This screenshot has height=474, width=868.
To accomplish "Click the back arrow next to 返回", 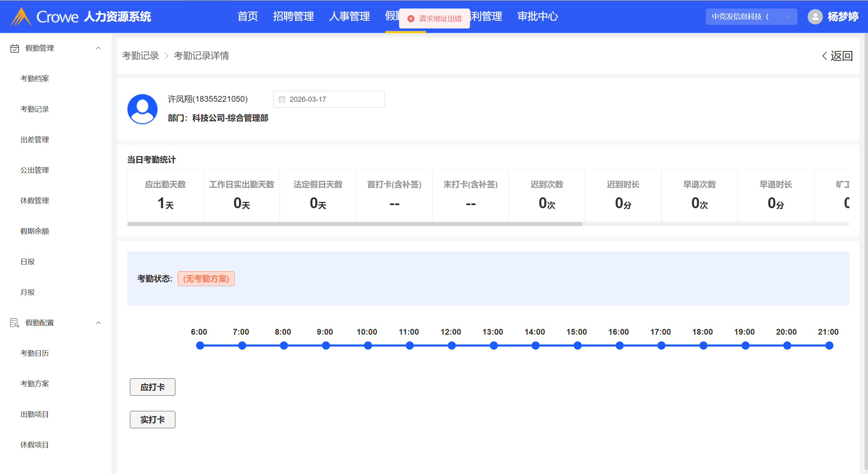I will click(x=825, y=56).
